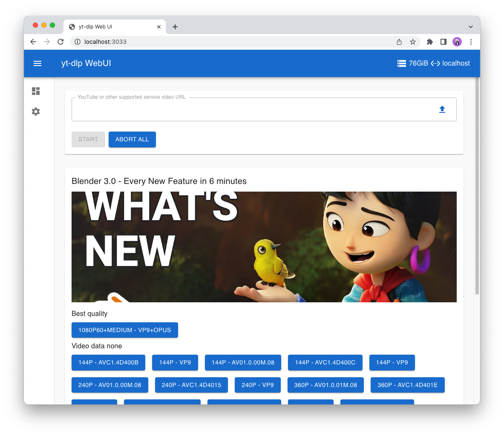Select the yt-dlp Web UI tab

point(115,27)
